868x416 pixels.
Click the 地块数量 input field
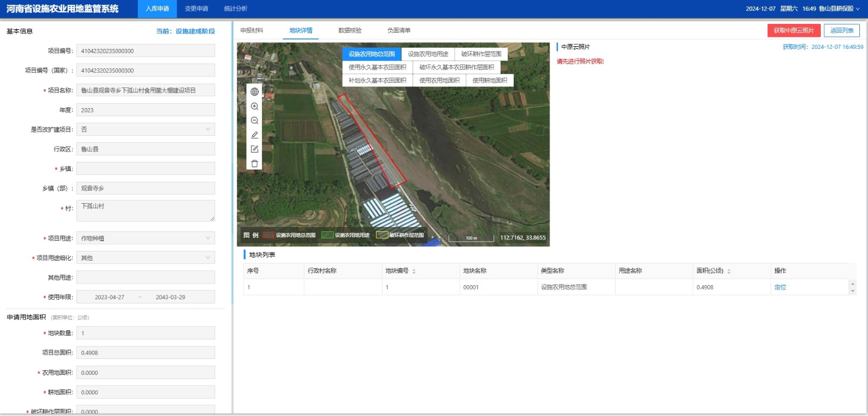pyautogui.click(x=145, y=333)
